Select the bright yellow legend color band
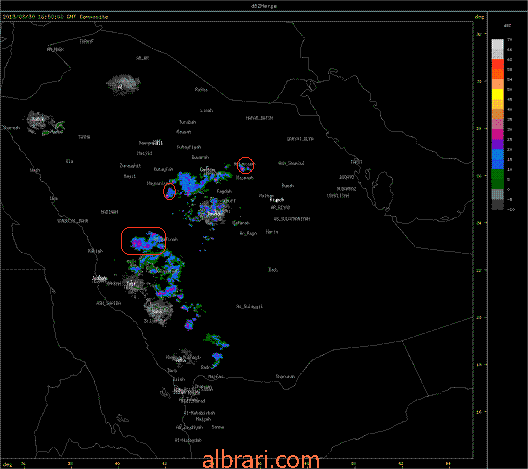Viewport: 528px width, 469px height. pyautogui.click(x=498, y=94)
